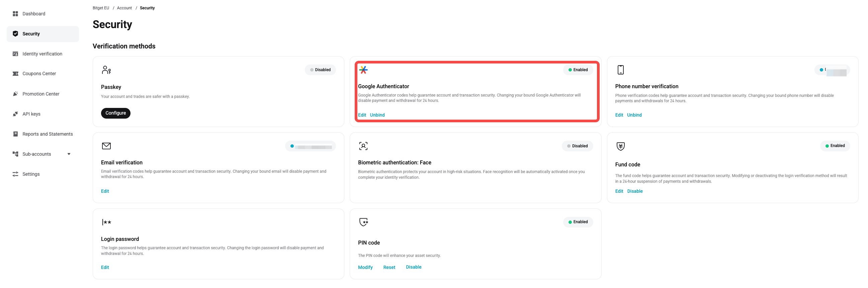
Task: Click the Dashboard grid icon in sidebar
Action: tap(15, 14)
